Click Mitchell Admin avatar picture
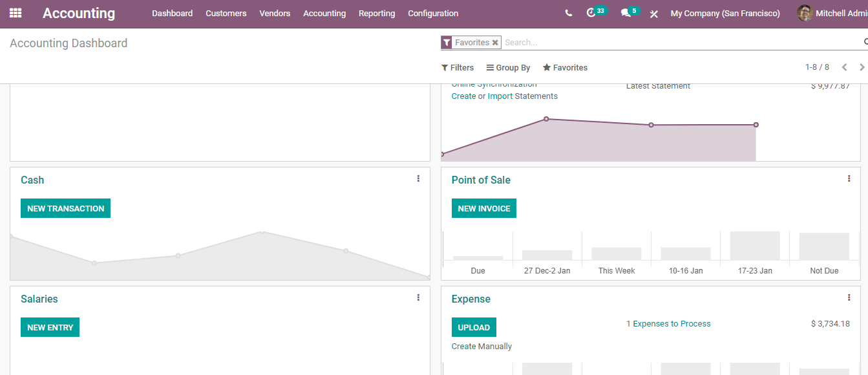 805,13
